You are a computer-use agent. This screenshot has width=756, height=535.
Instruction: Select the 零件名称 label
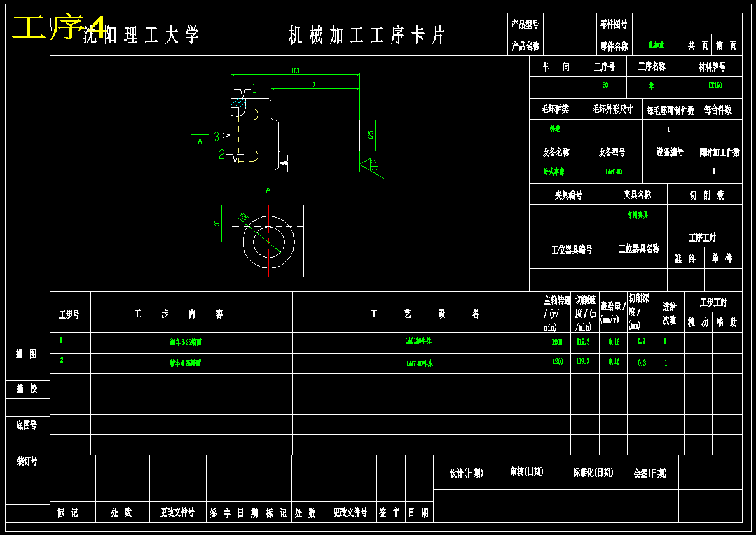[614, 46]
